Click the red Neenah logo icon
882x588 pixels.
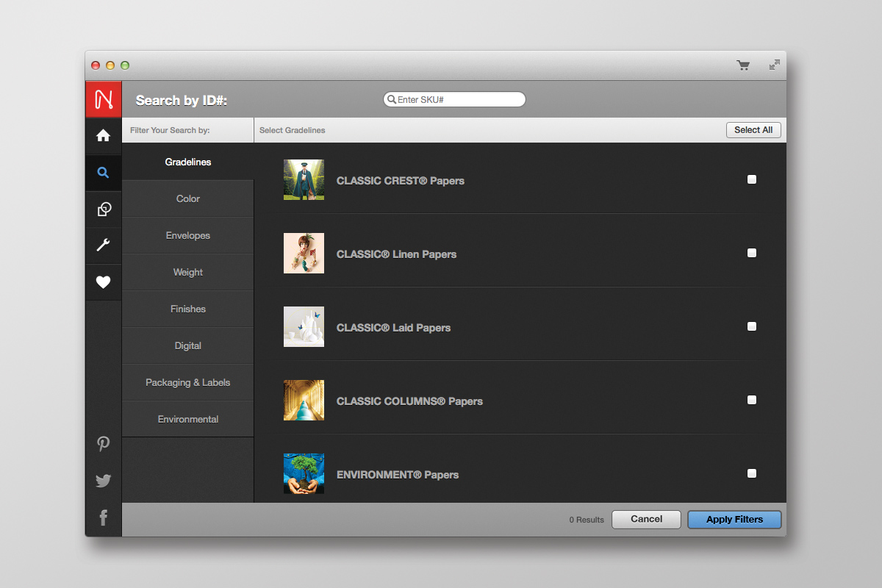[104, 98]
